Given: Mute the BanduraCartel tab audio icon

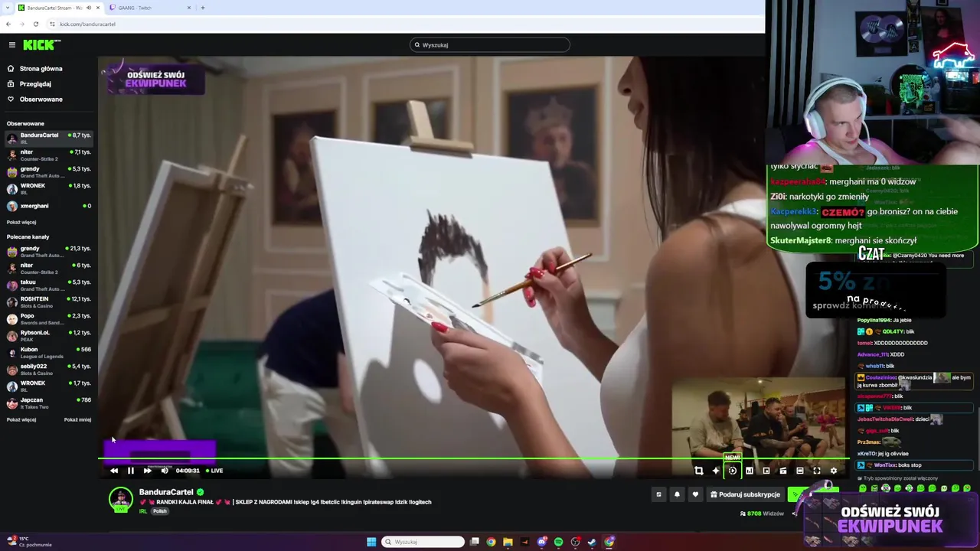Looking at the screenshot, I should click(x=88, y=8).
